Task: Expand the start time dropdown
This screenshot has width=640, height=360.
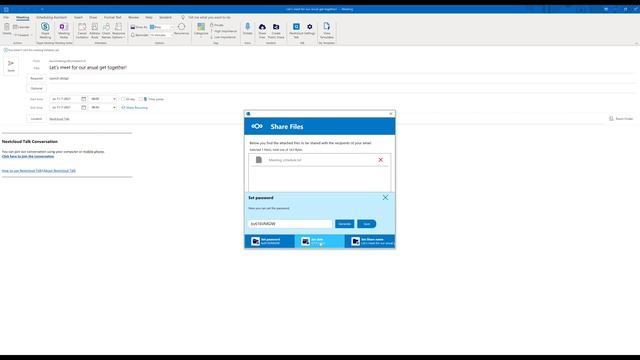Action: coord(114,99)
